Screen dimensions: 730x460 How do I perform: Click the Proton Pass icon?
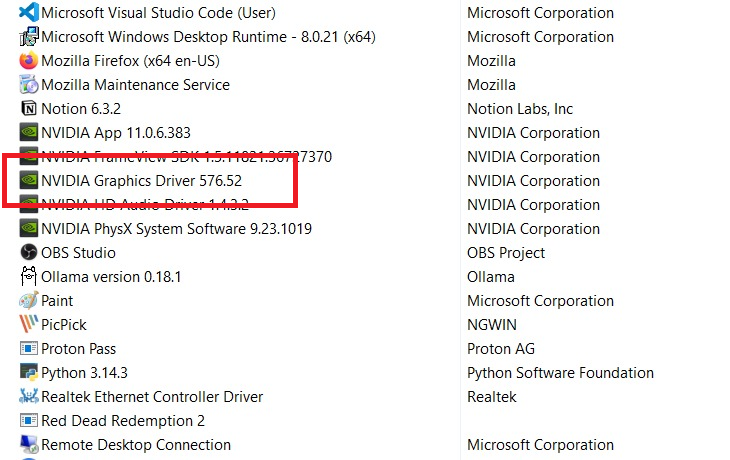tap(28, 349)
